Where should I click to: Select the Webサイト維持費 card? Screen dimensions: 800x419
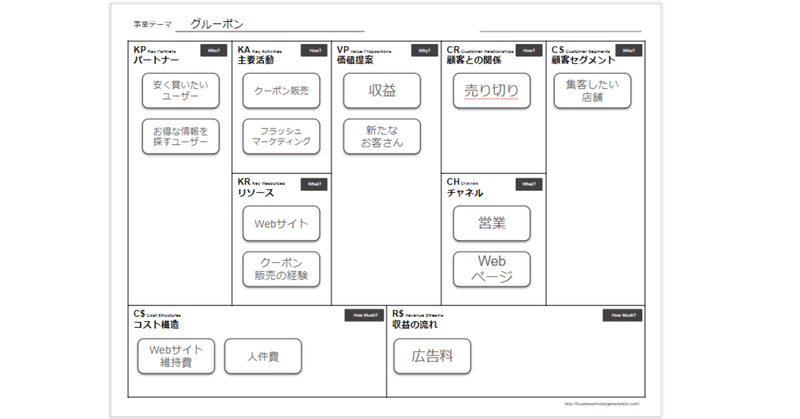[x=176, y=356]
